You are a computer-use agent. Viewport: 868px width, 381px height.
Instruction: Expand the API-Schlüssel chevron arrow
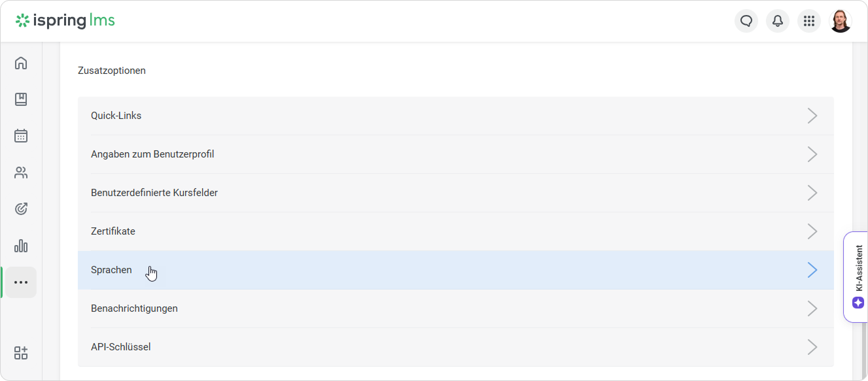[812, 347]
